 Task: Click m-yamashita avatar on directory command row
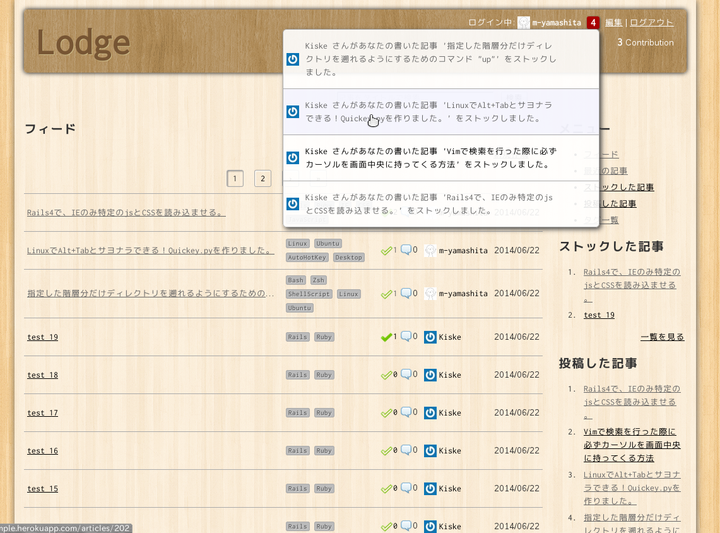[x=430, y=294]
